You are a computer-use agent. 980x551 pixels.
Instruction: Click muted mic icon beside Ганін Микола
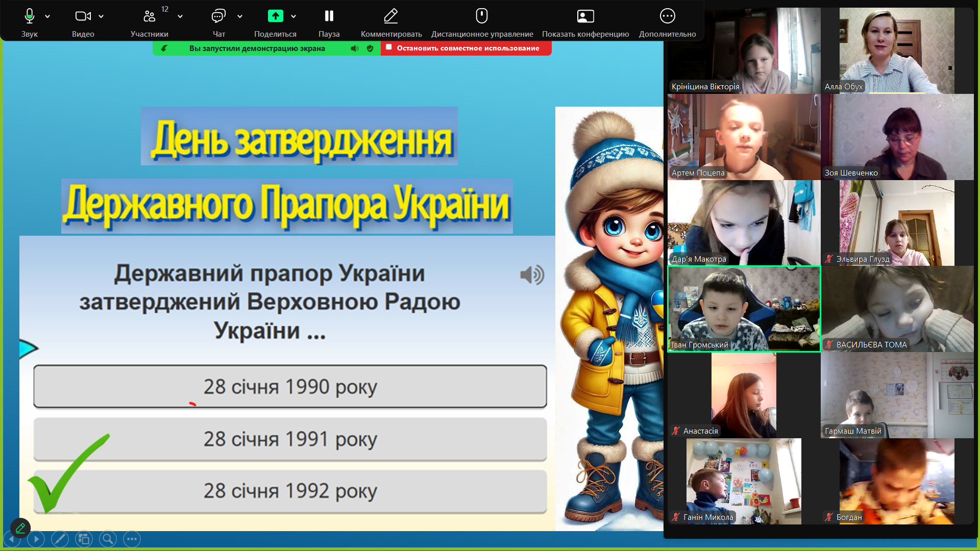click(x=676, y=517)
